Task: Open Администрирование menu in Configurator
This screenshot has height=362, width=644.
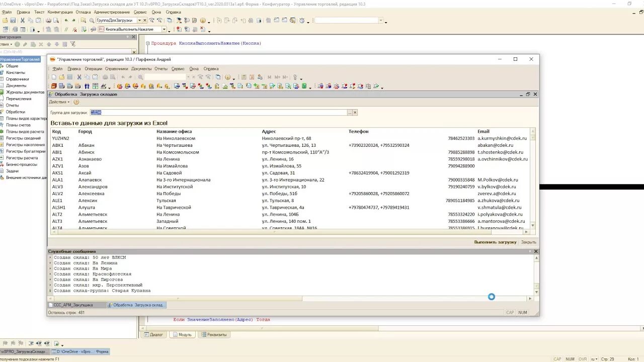Action: pyautogui.click(x=112, y=12)
